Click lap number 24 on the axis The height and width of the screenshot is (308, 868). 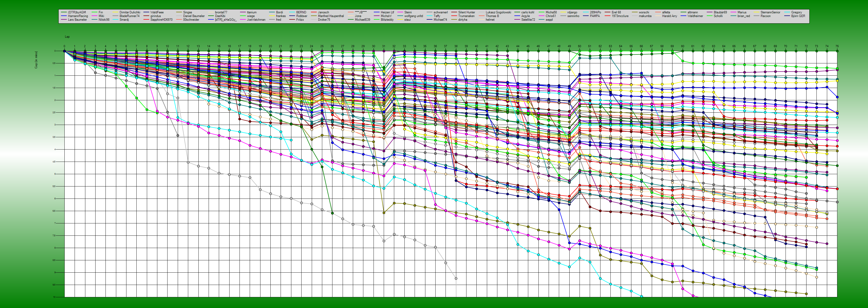(312, 46)
